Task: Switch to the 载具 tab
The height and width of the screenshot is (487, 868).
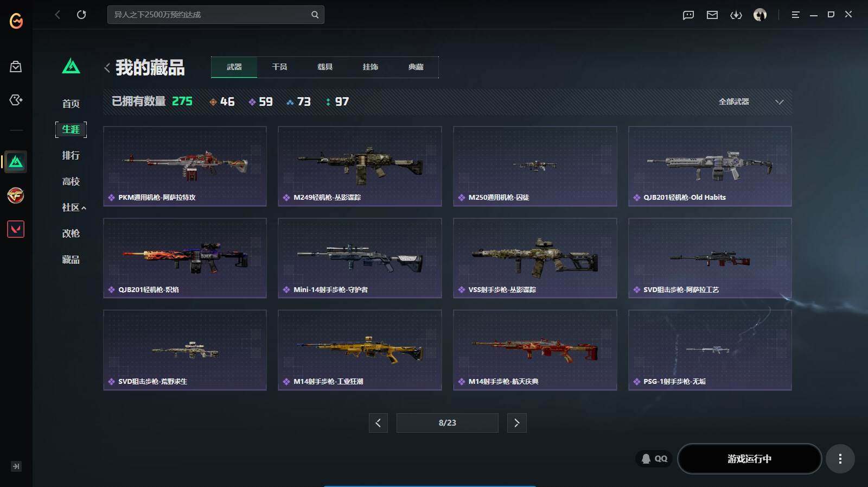Action: pos(325,67)
